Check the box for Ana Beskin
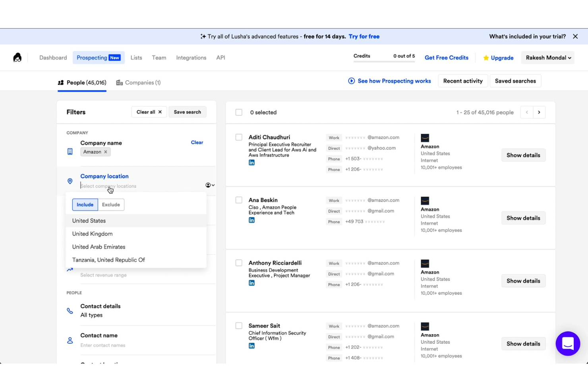Viewport: 588px width, 392px height. 239,200
